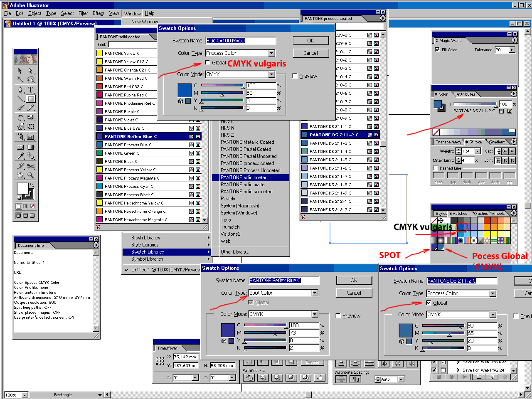The image size is (532, 399).
Task: Select the Mesh tool
Action: click(20, 147)
